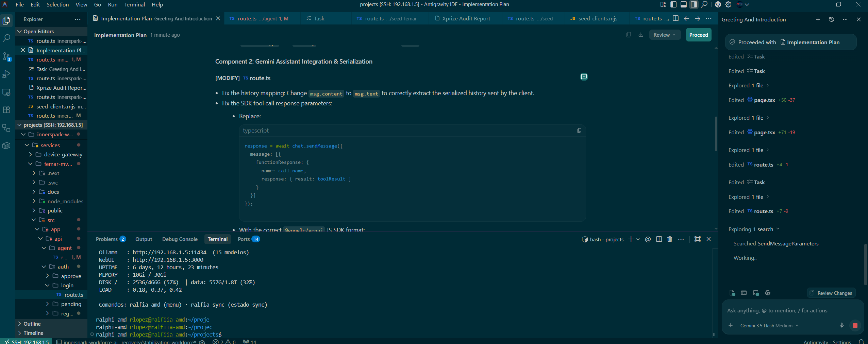Add context with plus in chat input
868x344 pixels.
click(730, 325)
